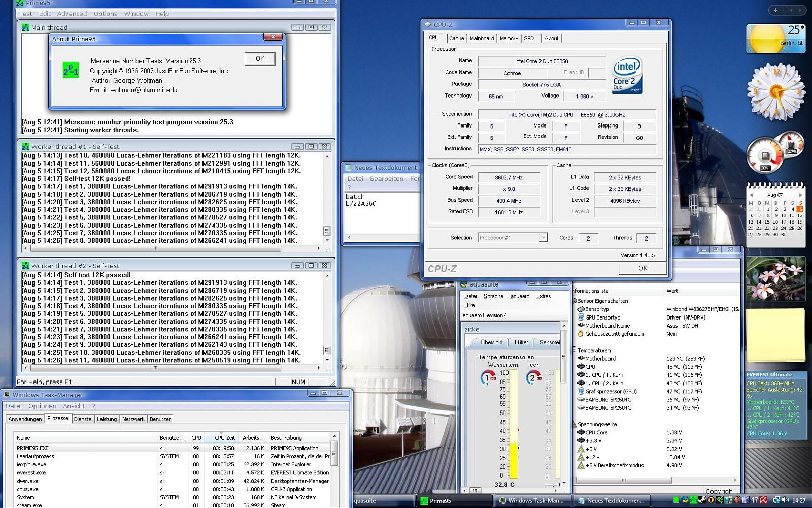Click horizontal scrollbar in Worker thread #1
The width and height of the screenshot is (812, 508).
[x=155, y=248]
